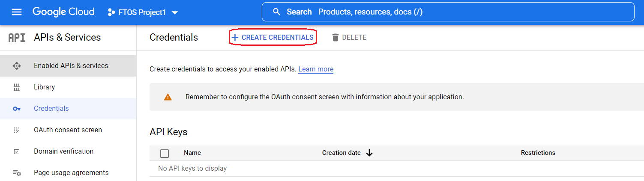Click the Page usage agreements icon

(17, 173)
